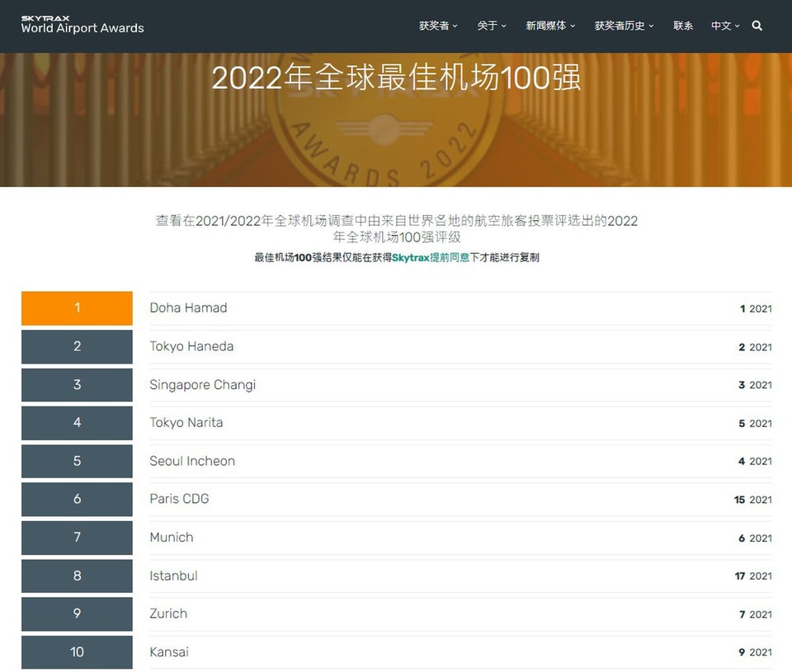
Task: Open the 联系 menu item
Action: 683,26
